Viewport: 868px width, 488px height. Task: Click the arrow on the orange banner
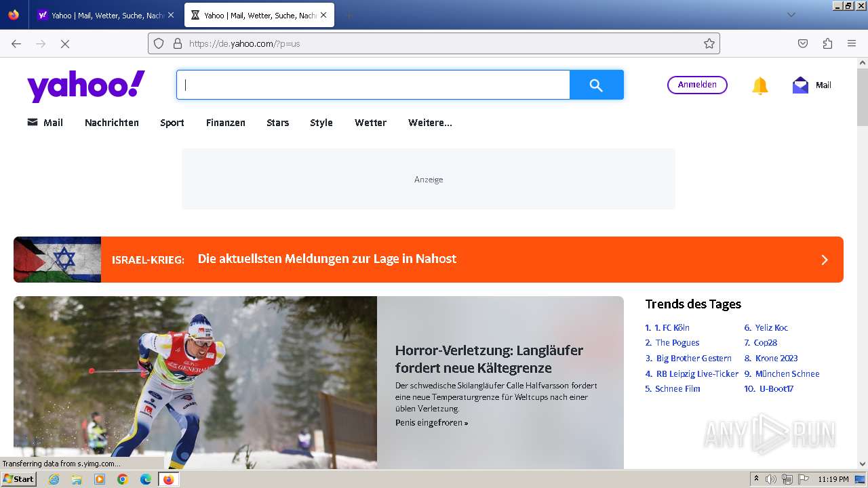point(825,260)
